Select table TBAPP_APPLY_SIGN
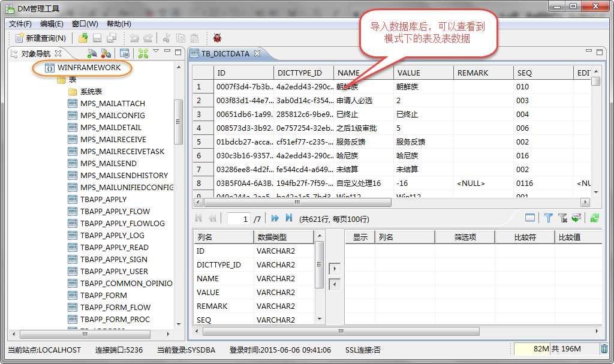Screen dimensions: 614x364 point(108,260)
